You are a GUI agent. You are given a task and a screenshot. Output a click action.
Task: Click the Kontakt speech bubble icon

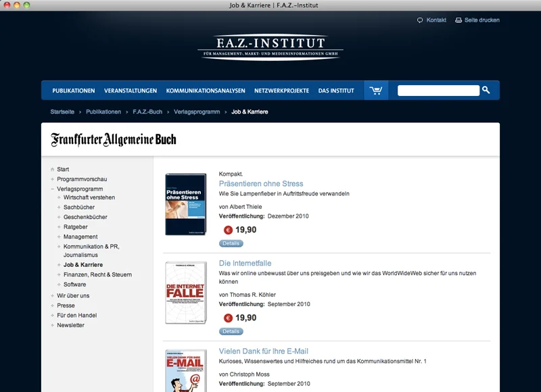point(420,20)
